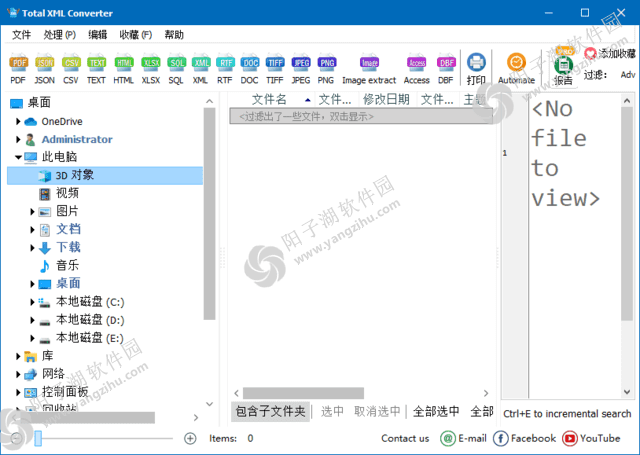Select the 音乐 folder

(x=67, y=265)
